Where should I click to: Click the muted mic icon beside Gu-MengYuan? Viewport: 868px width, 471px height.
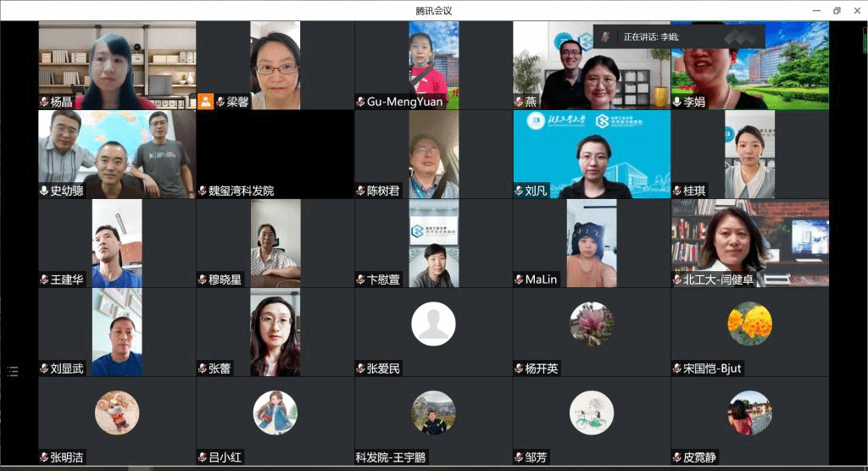[x=360, y=102]
